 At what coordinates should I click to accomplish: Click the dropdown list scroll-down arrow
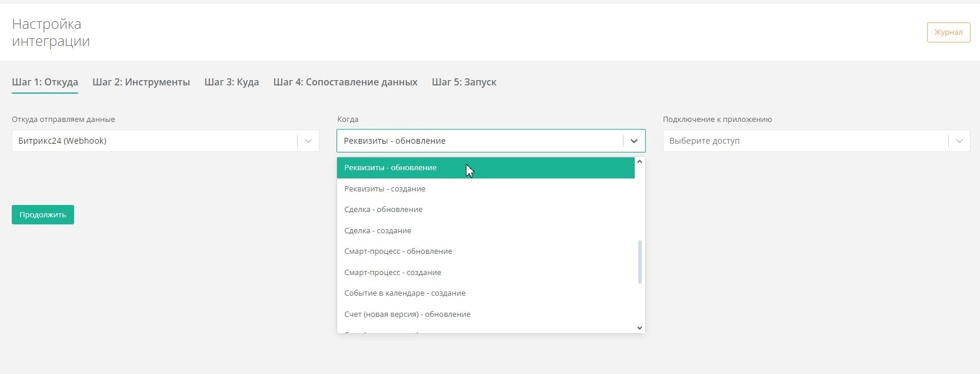coord(639,328)
